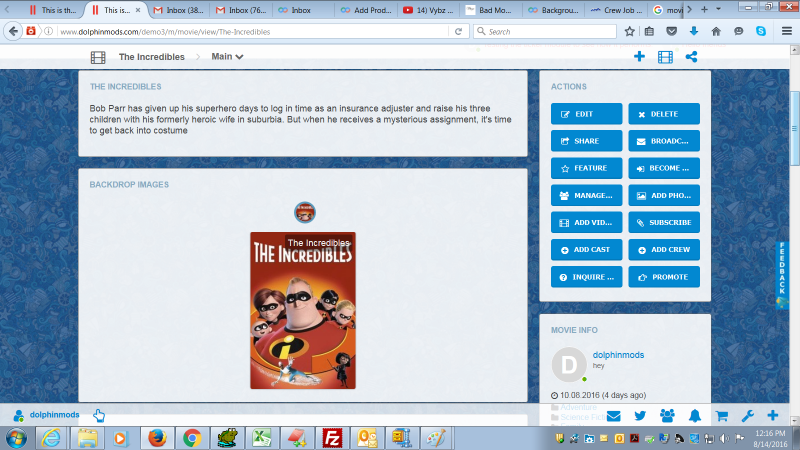Viewport: 800px width, 450px height.
Task: Click the pointing hand icon in bottom toolbar
Action: (98, 415)
